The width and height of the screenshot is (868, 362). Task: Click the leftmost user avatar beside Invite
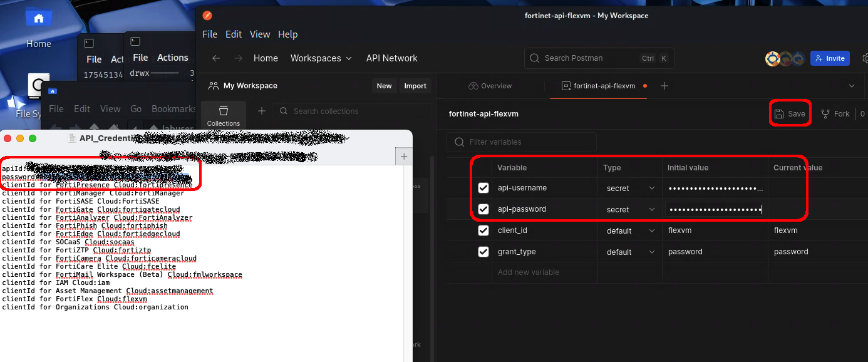coord(773,58)
